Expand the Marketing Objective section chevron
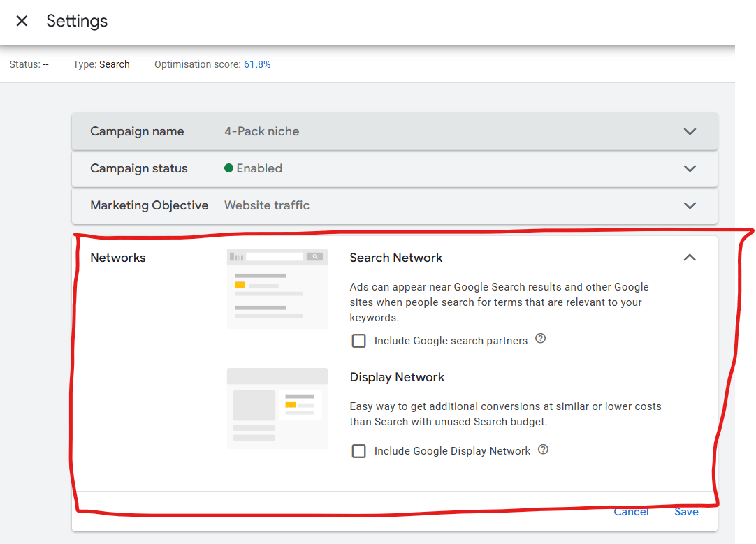 pos(690,206)
